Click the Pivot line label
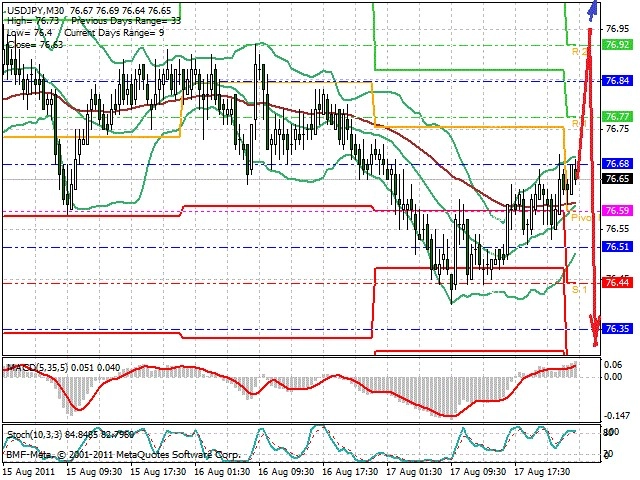Image resolution: width=640 pixels, height=480 pixels. [580, 216]
